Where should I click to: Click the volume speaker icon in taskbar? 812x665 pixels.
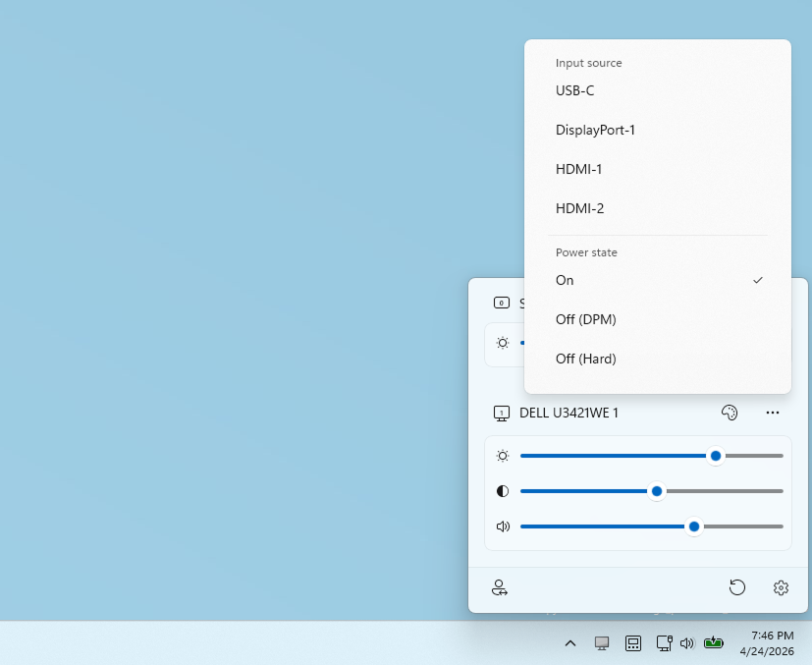click(686, 643)
